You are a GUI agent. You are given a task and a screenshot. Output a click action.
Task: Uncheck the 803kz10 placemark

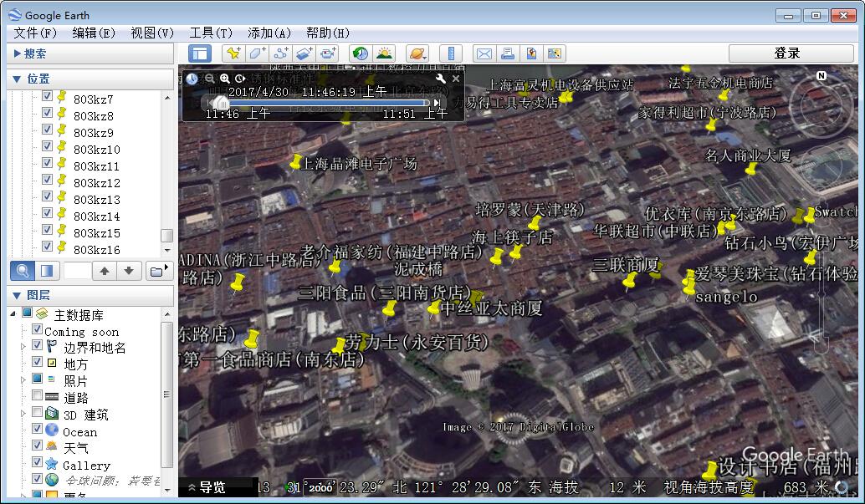point(47,146)
